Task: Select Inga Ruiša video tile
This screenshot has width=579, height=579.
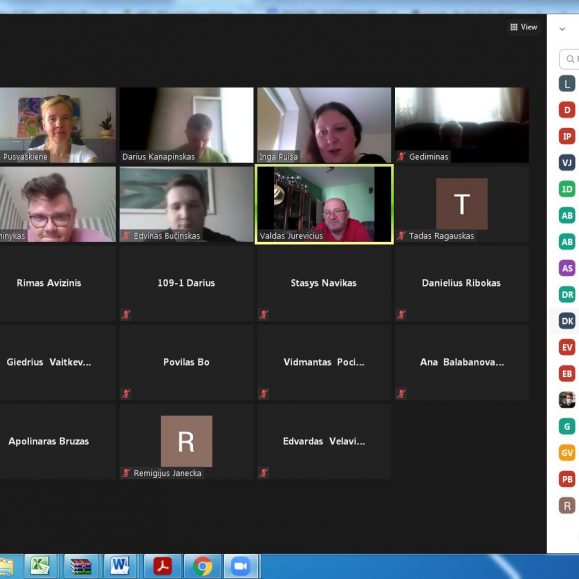Action: click(324, 125)
